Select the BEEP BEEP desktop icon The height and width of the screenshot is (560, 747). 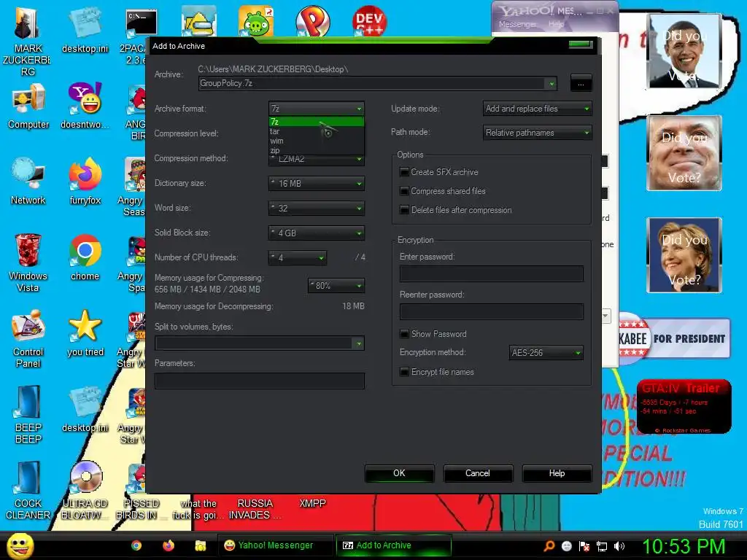click(28, 414)
